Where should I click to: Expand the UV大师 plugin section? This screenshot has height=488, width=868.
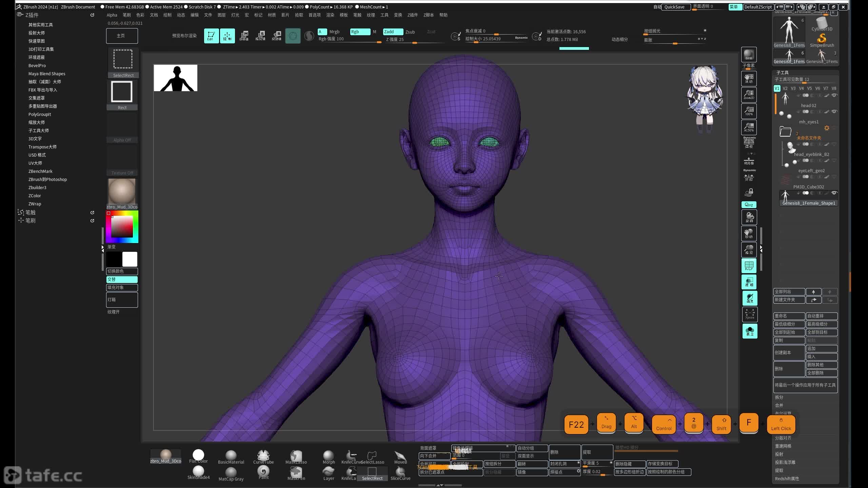[x=35, y=163]
